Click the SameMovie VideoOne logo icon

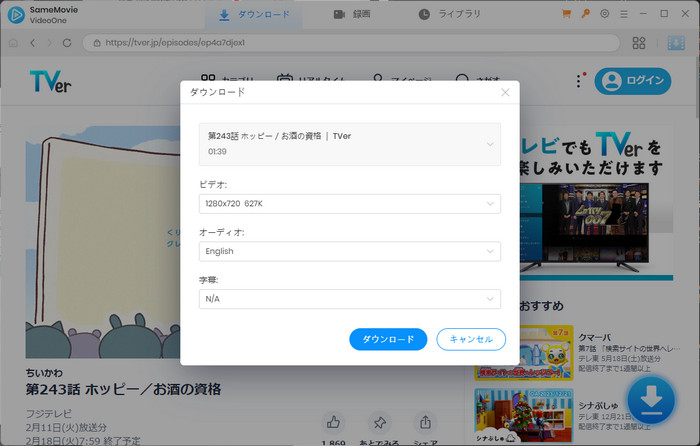[x=16, y=15]
